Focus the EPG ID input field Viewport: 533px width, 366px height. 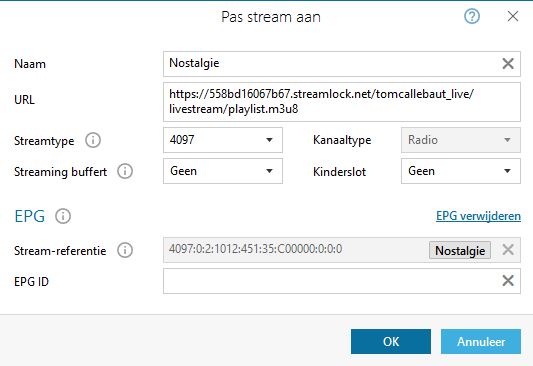(x=342, y=281)
